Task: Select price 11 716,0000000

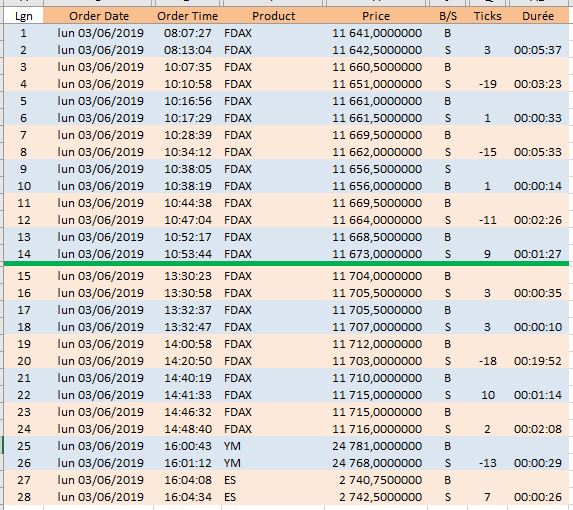Action: point(377,429)
